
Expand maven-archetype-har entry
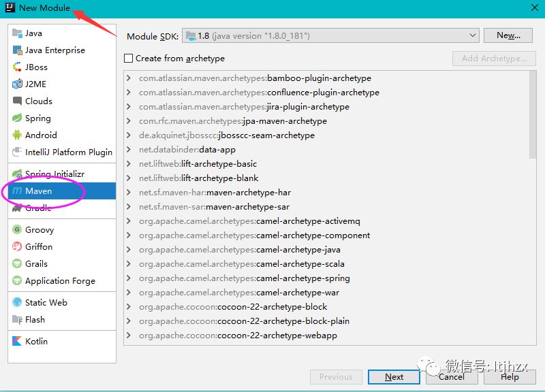pyautogui.click(x=129, y=193)
